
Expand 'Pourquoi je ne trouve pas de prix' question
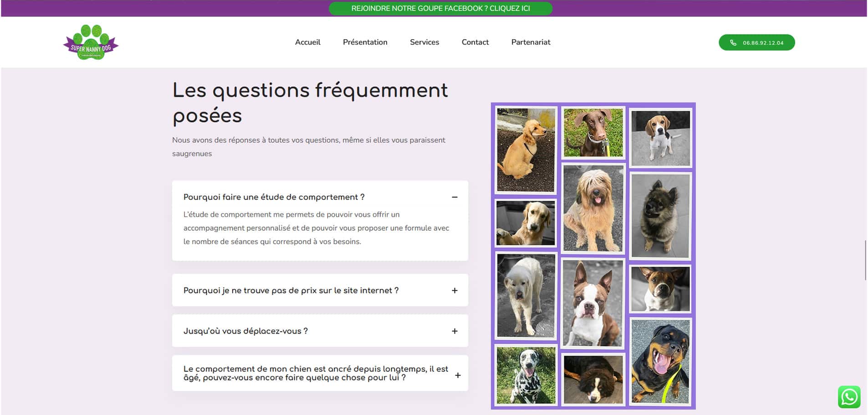tap(291, 290)
